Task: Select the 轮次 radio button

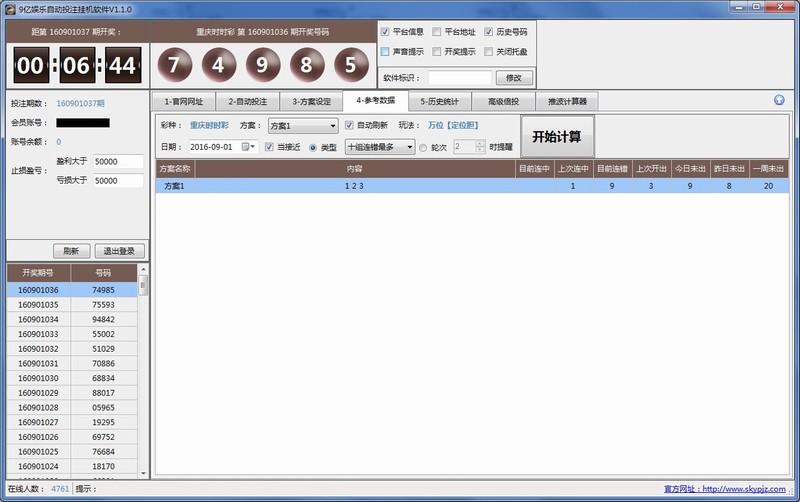Action: click(423, 147)
